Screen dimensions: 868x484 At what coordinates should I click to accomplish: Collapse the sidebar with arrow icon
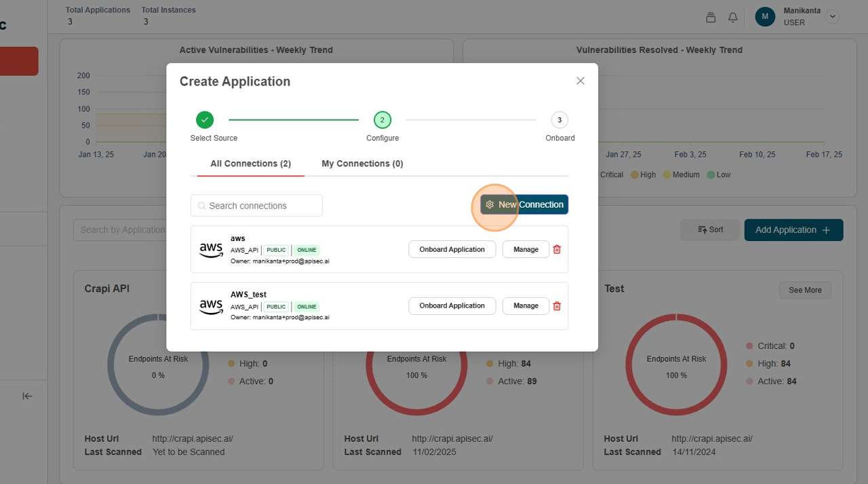pos(27,396)
